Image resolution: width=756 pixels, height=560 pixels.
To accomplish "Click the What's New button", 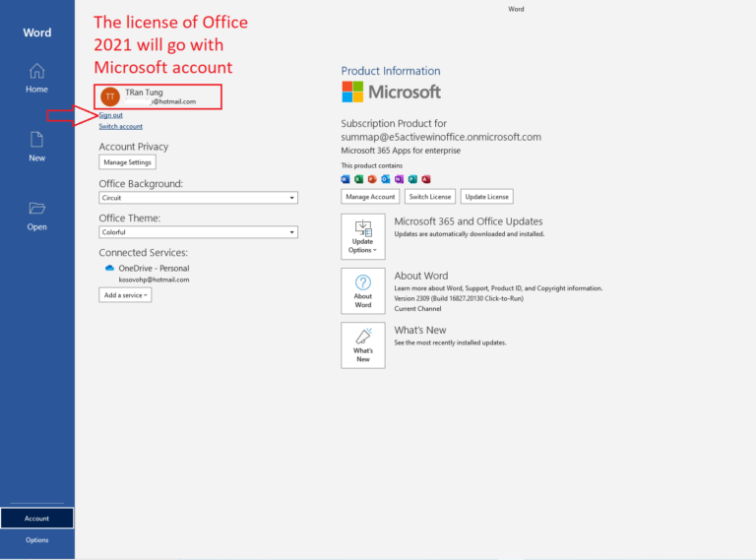I will pos(363,345).
